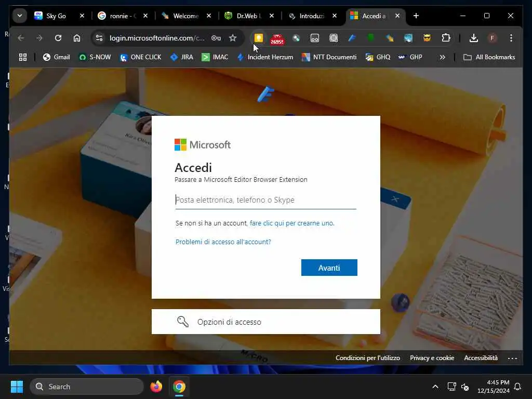Click the taskbar Search box
The image size is (532, 399).
tap(87, 387)
